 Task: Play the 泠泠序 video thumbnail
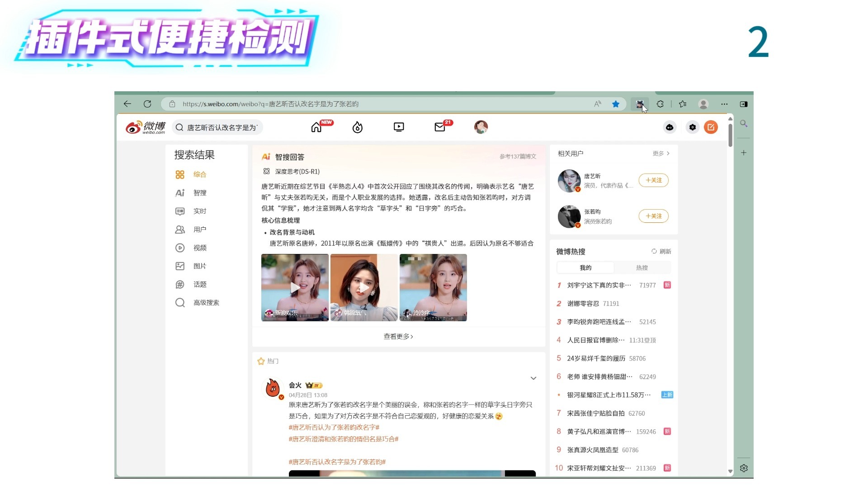433,287
